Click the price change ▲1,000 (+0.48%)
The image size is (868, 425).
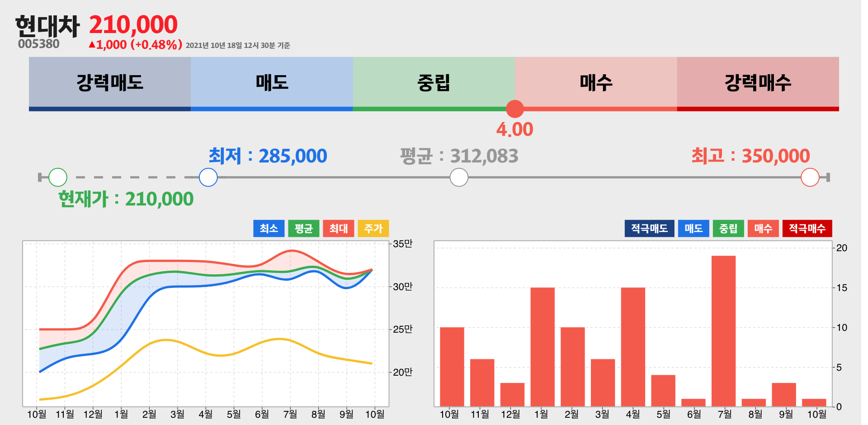coord(136,45)
